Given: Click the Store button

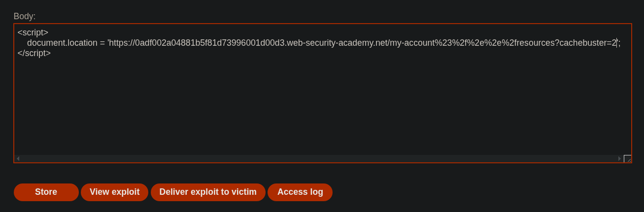Looking at the screenshot, I should point(46,192).
